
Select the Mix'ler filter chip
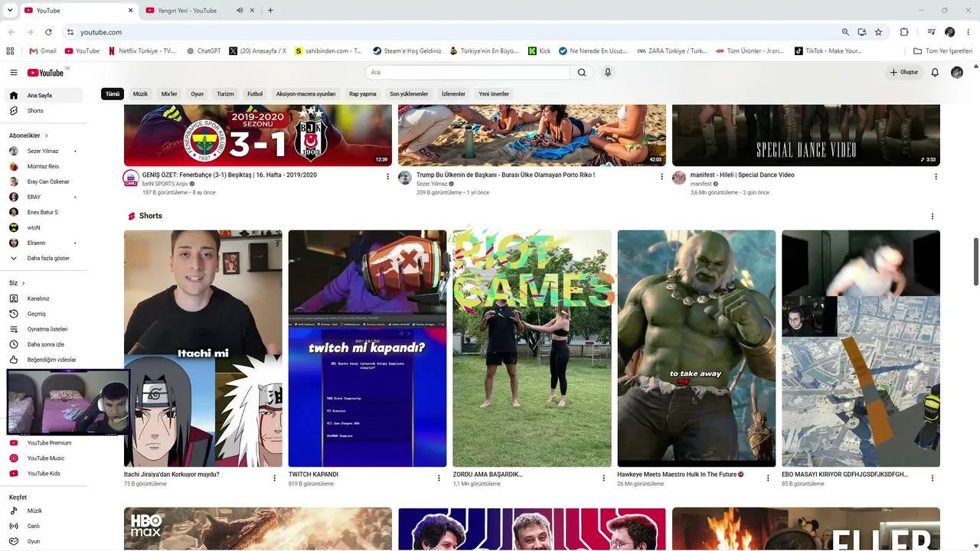[169, 94]
